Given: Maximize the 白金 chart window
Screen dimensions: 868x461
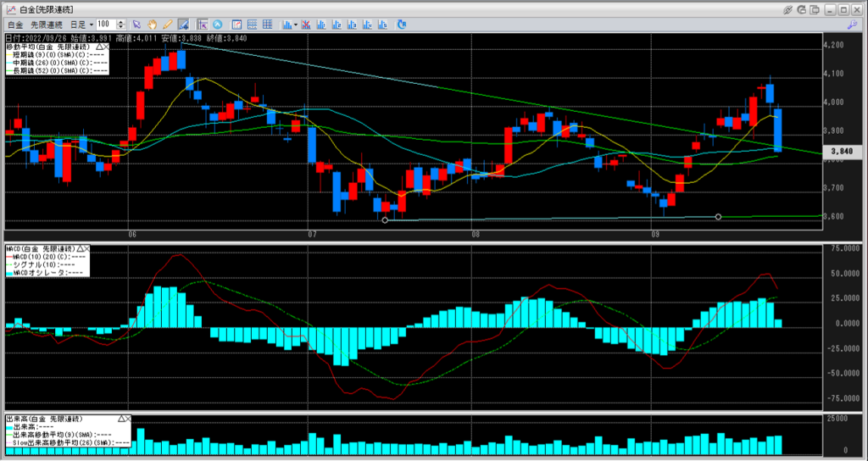Looking at the screenshot, I should [x=843, y=9].
